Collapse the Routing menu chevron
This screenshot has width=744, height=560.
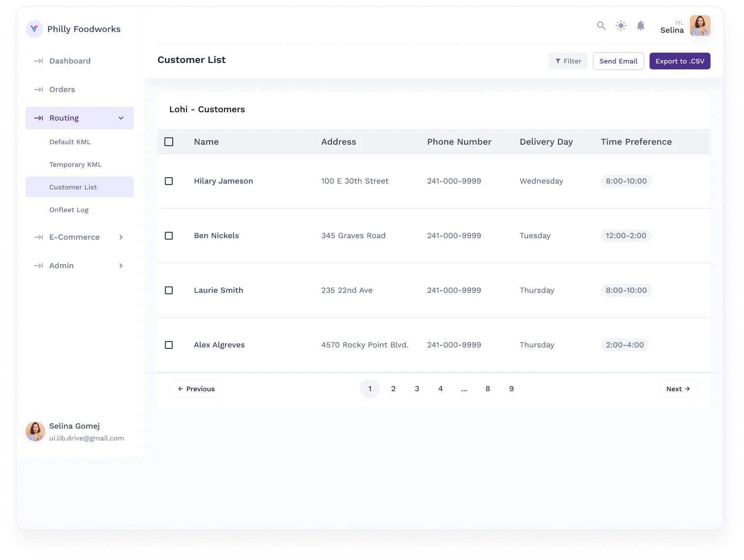coord(121,118)
